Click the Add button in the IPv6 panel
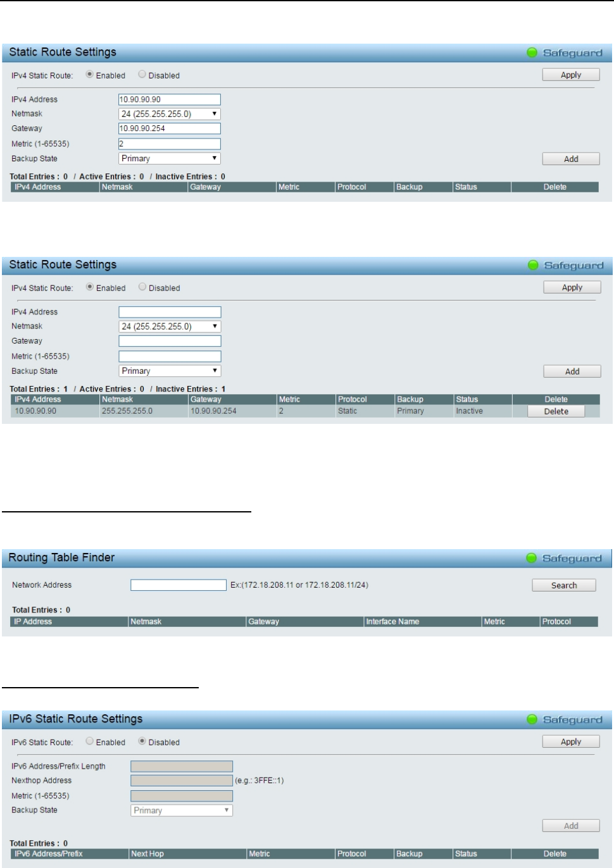Image resolution: width=614 pixels, height=868 pixels. (x=571, y=826)
